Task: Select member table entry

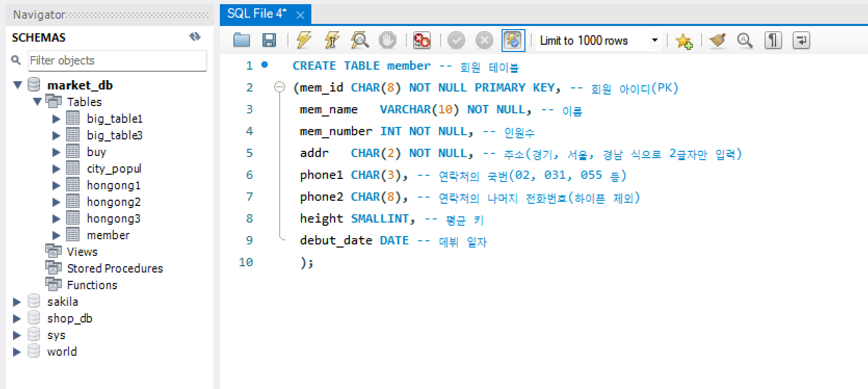Action: coord(108,235)
